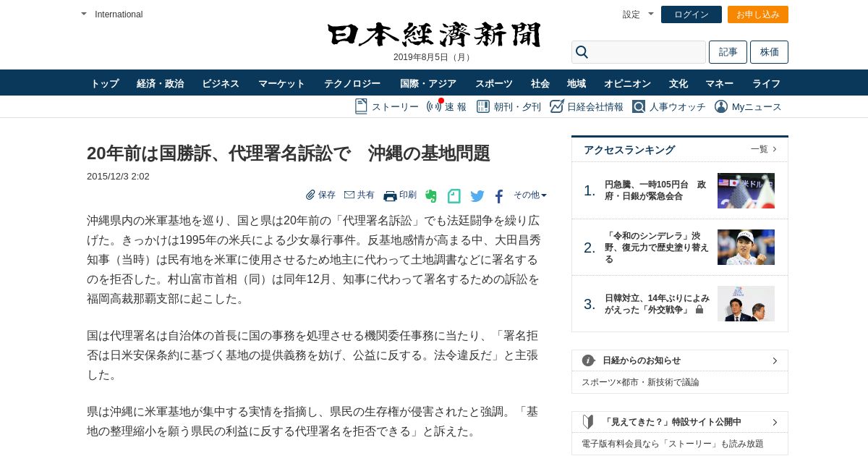Open the ビジネス section
Image resolution: width=868 pixels, height=456 pixels.
pos(221,83)
